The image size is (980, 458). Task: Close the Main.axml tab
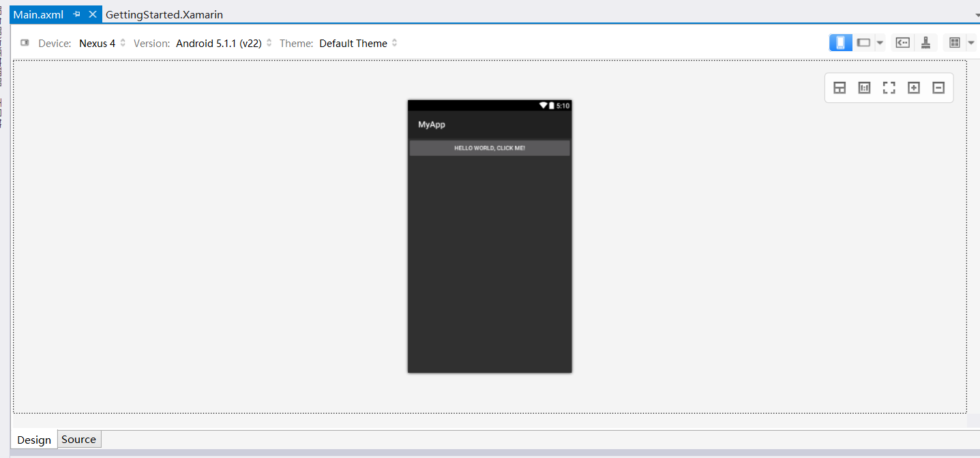point(93,14)
